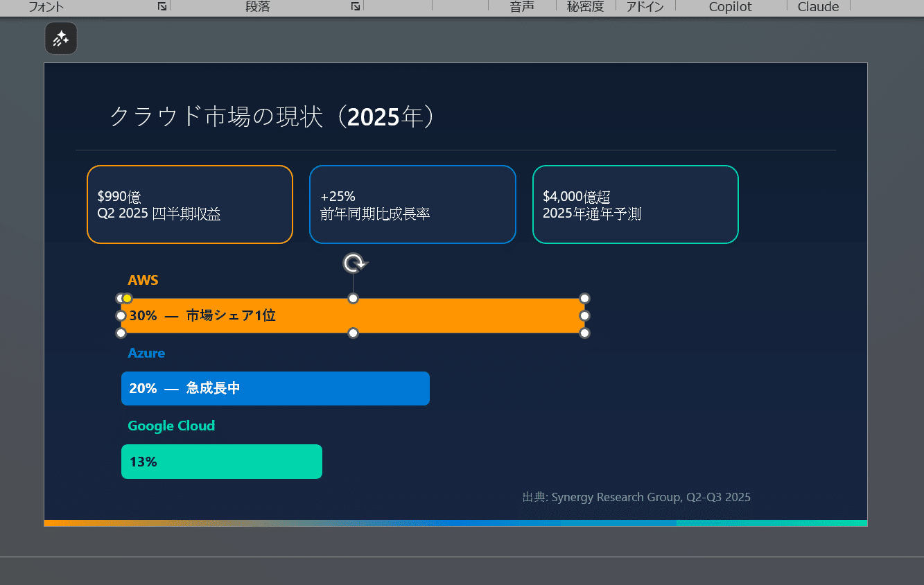Image resolution: width=924 pixels, height=585 pixels.
Task: Click the middle-right sizing handle of the orange bar
Action: [584, 316]
